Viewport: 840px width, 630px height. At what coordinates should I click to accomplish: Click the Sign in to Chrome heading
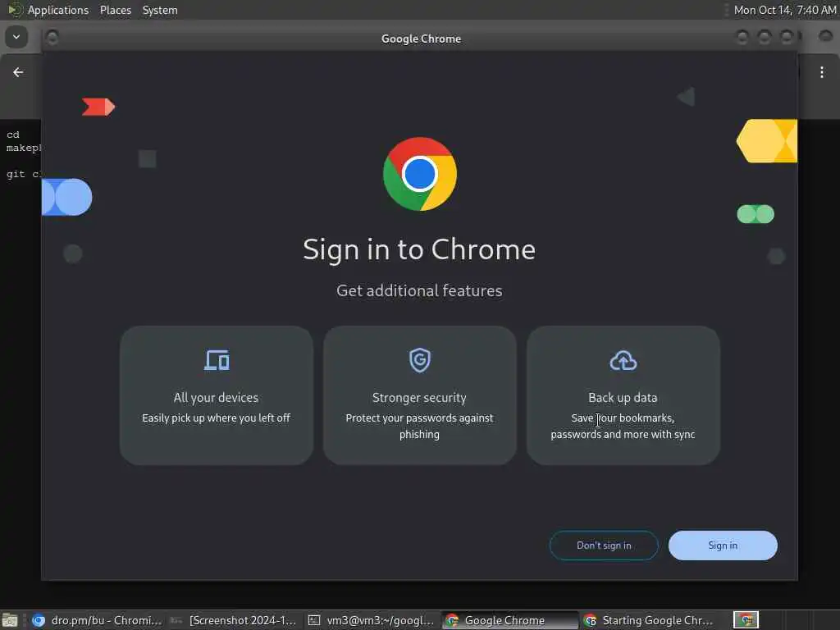click(x=419, y=249)
